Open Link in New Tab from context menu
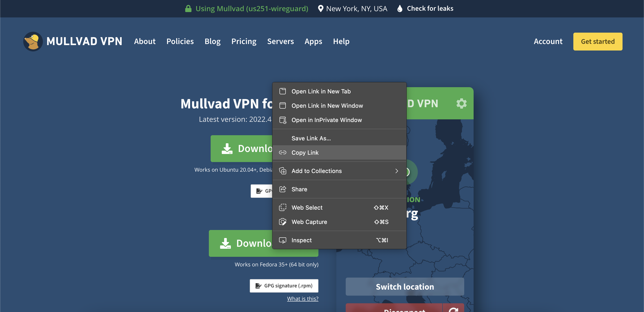The height and width of the screenshot is (312, 644). tap(321, 91)
